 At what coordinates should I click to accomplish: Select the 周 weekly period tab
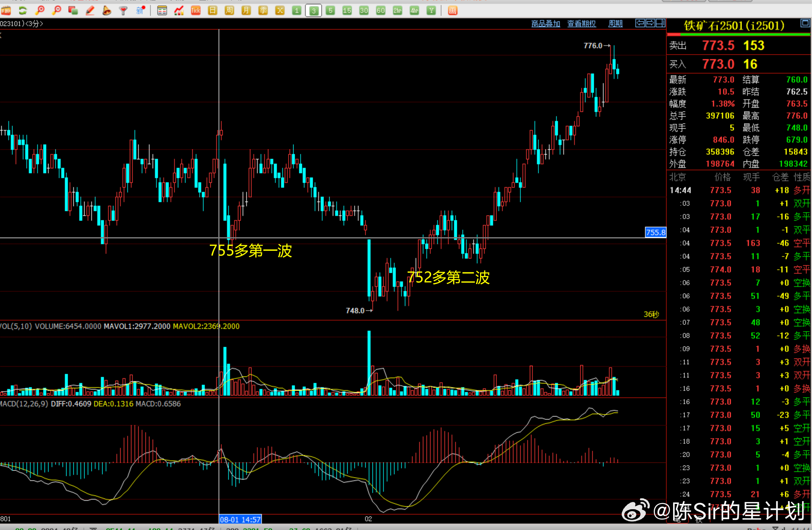tap(229, 10)
